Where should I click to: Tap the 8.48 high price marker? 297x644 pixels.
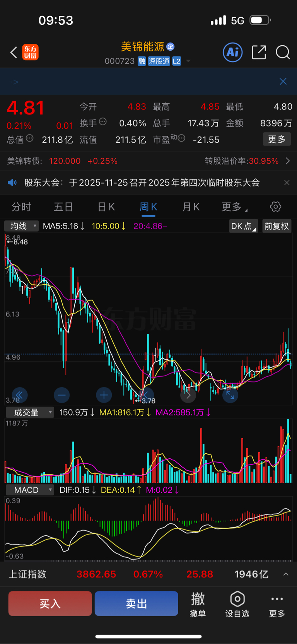click(x=17, y=242)
